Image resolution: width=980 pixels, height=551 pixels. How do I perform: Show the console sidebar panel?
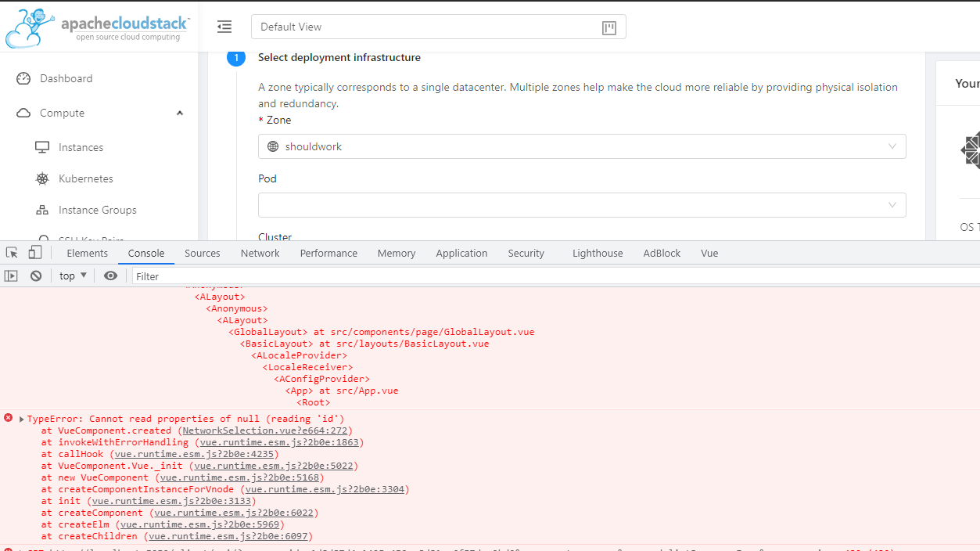tap(11, 275)
